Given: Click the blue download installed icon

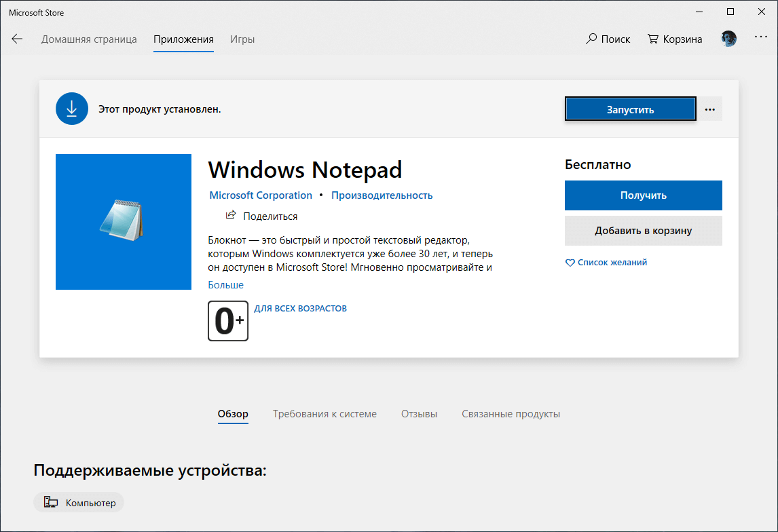Looking at the screenshot, I should [71, 108].
